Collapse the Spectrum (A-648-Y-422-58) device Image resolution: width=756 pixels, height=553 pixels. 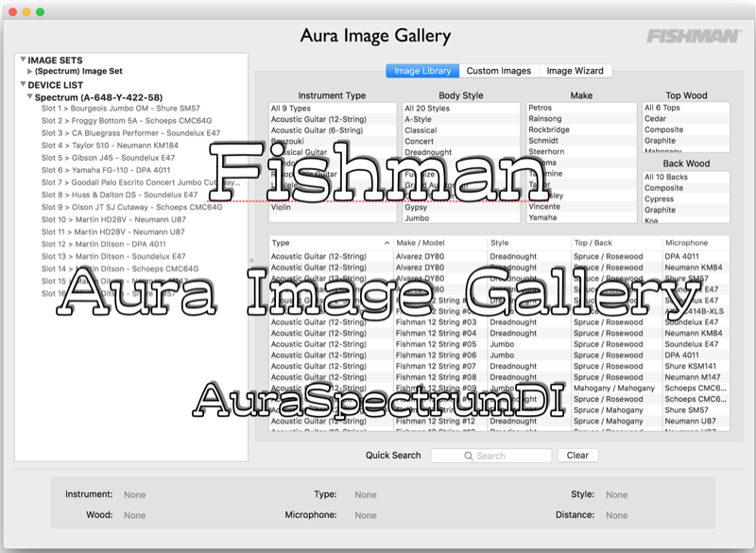pyautogui.click(x=30, y=96)
